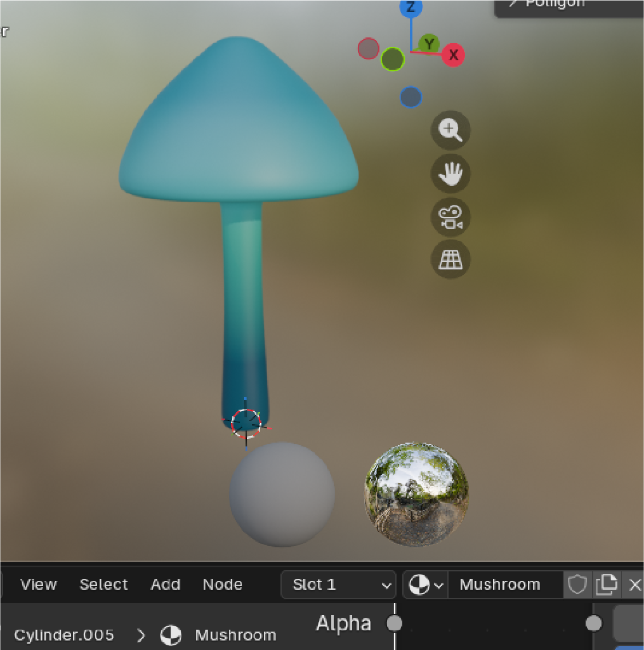Open the Add menu in node editor
Screen dimensions: 644x650
(165, 584)
